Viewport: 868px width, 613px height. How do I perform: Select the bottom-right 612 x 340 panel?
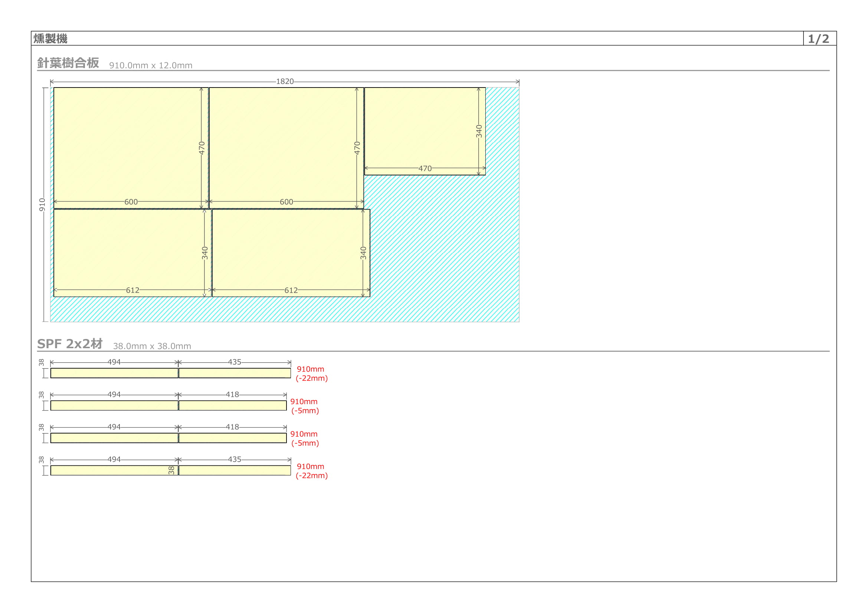291,253
